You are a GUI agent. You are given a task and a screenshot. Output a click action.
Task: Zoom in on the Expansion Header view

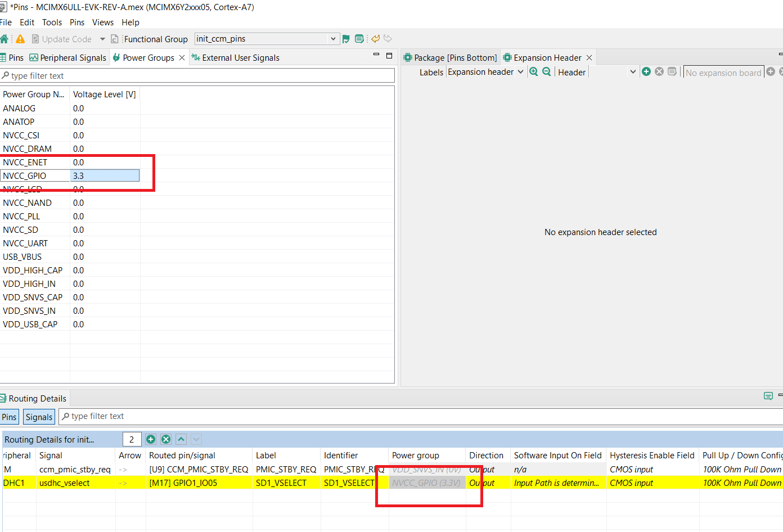pos(533,71)
